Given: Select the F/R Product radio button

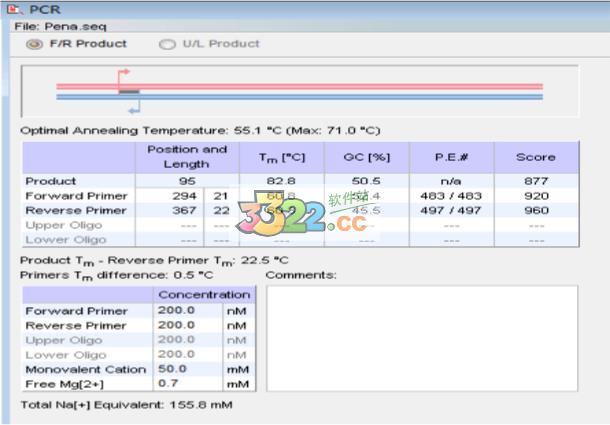Looking at the screenshot, I should coord(34,44).
